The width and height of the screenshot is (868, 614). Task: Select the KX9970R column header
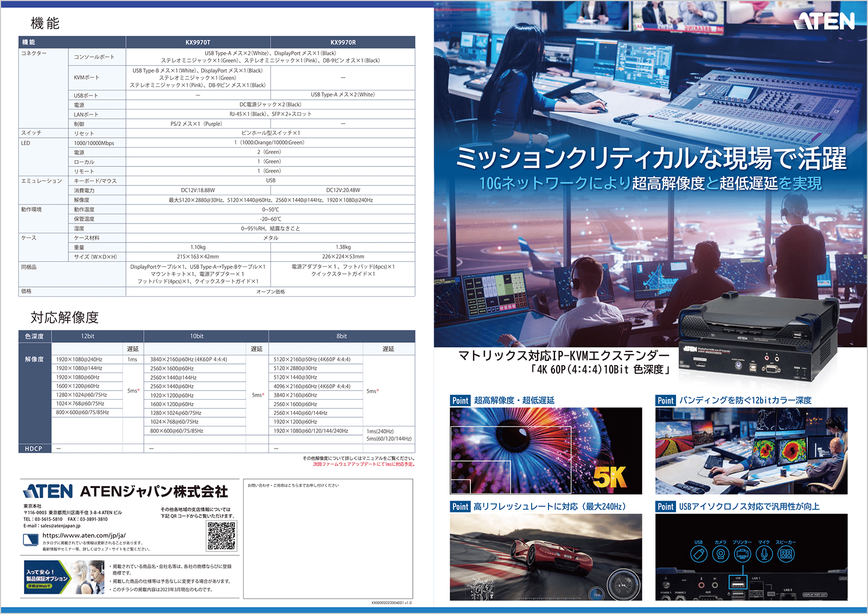tap(343, 42)
